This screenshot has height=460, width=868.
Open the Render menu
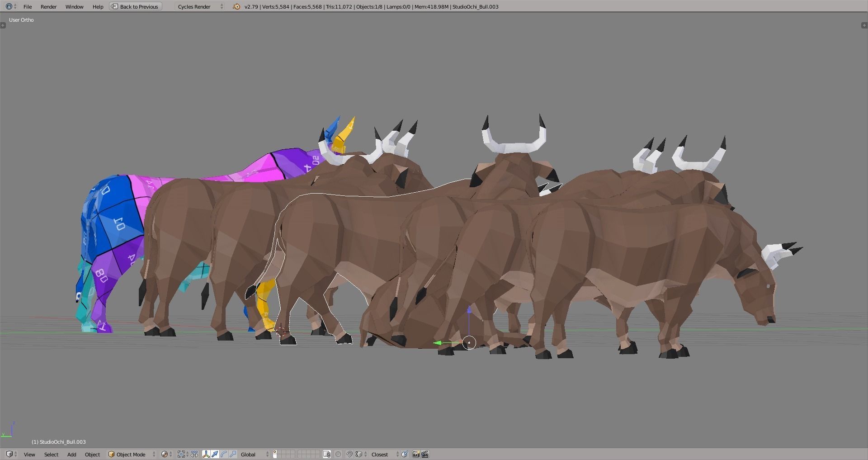click(48, 6)
